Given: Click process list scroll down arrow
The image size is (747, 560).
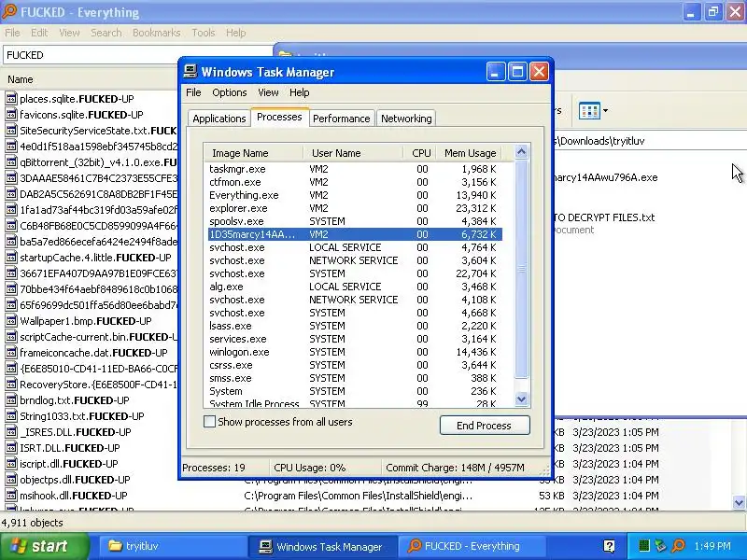Looking at the screenshot, I should (x=522, y=399).
